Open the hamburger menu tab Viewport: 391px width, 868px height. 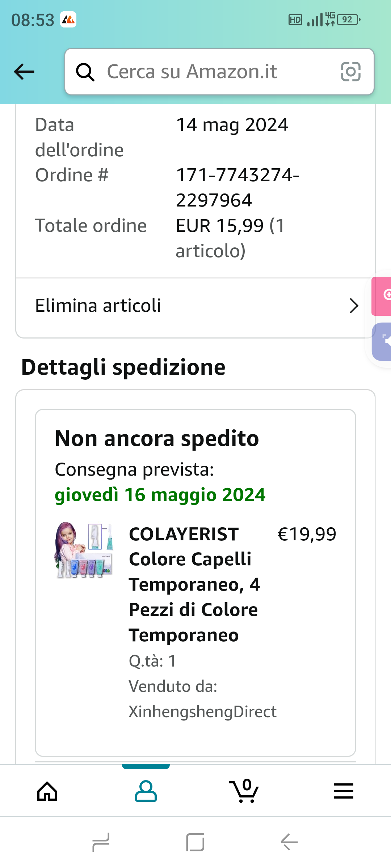coord(343,791)
